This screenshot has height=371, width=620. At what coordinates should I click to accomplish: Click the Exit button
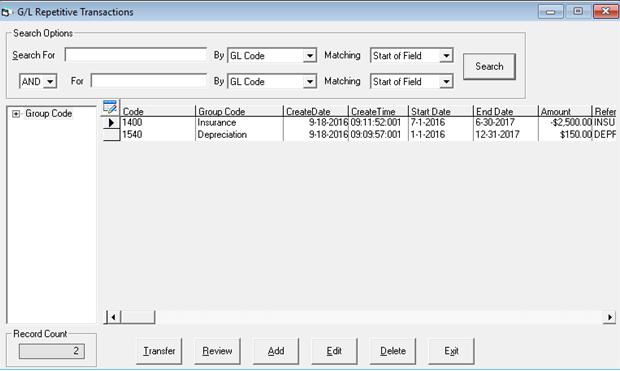451,351
